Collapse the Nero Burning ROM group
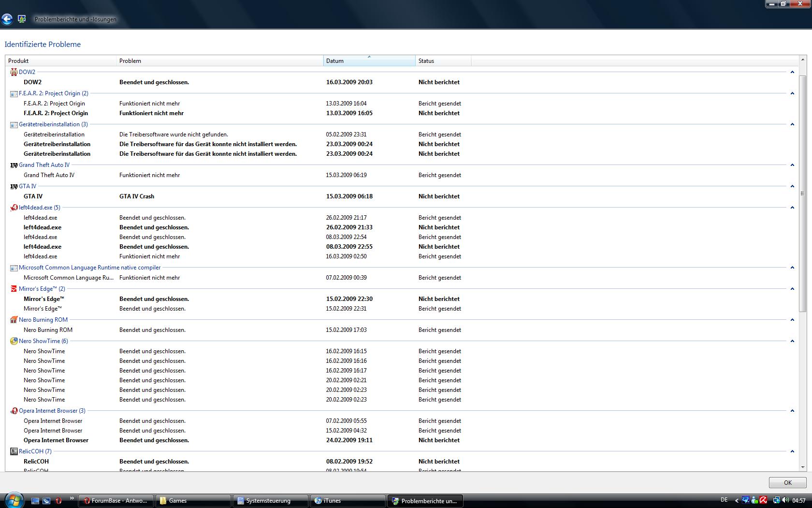812x508 pixels. tap(792, 320)
